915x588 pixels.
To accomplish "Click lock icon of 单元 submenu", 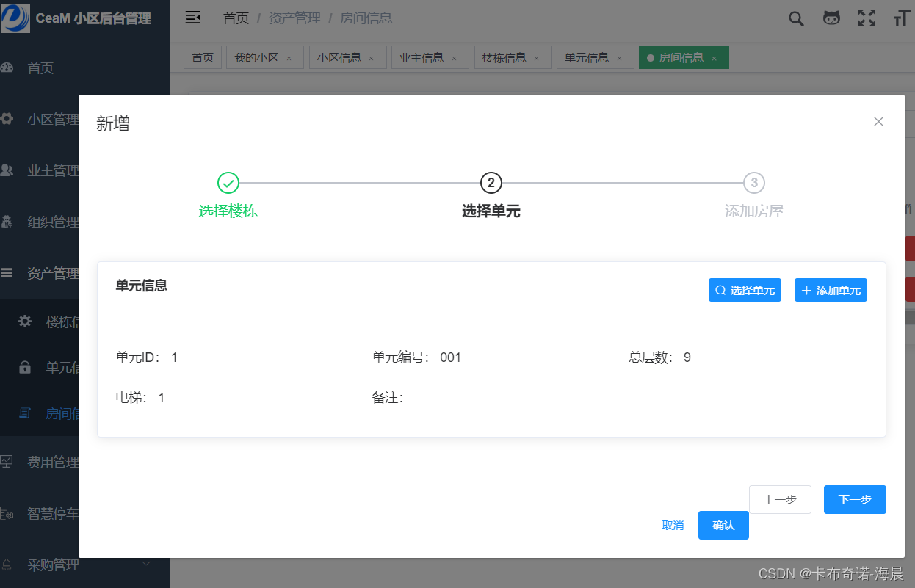I will 25,367.
